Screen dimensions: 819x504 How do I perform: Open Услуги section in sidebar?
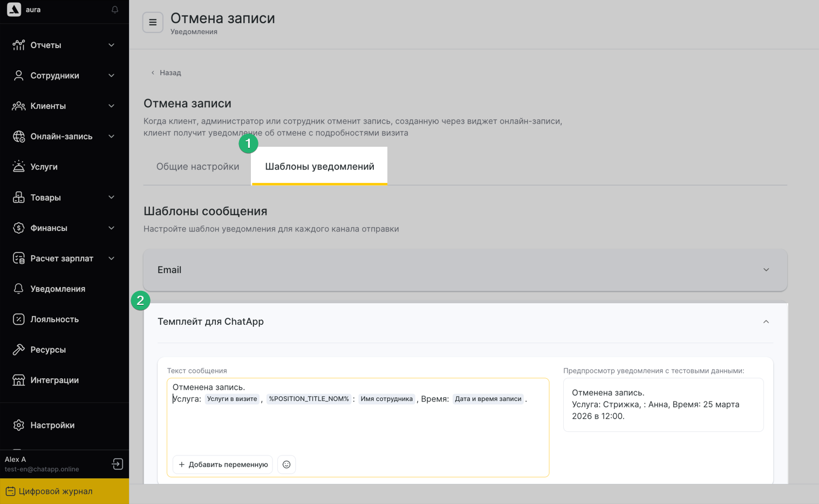[44, 167]
